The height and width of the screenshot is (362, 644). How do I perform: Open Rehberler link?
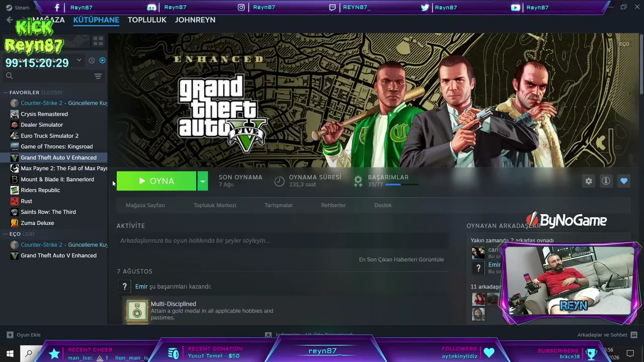(334, 205)
